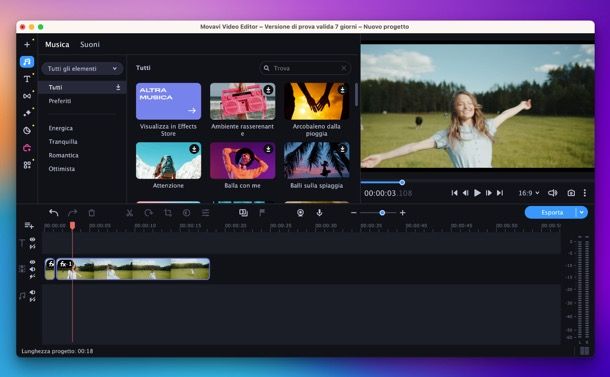Play the preview video
The width and height of the screenshot is (610, 377).
pyautogui.click(x=477, y=193)
